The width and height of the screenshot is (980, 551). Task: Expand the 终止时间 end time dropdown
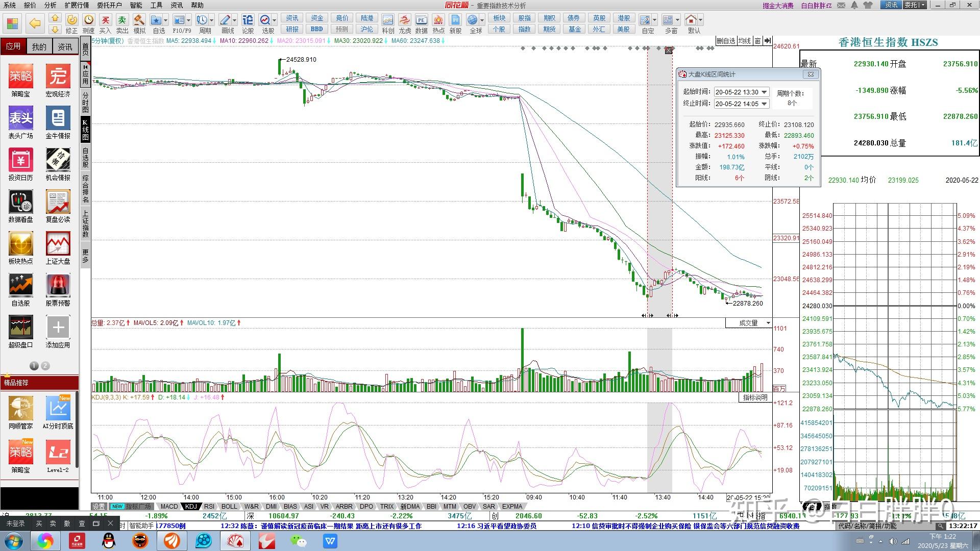pos(764,104)
